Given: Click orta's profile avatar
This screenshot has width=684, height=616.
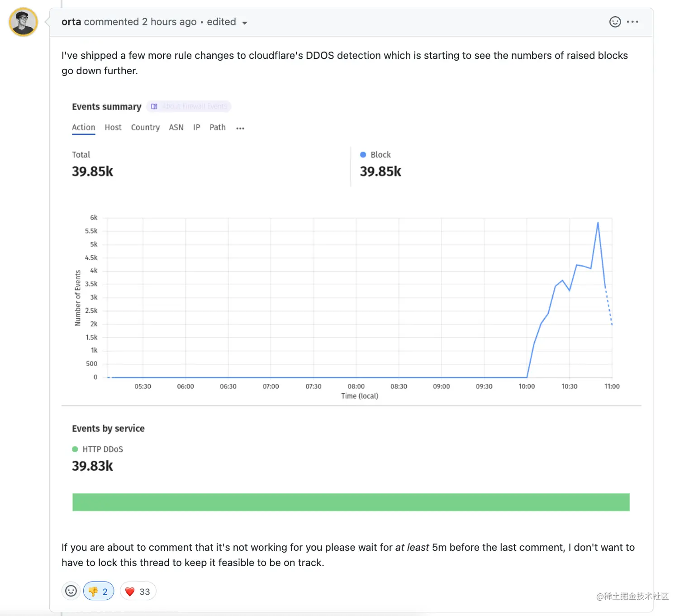Looking at the screenshot, I should tap(23, 22).
